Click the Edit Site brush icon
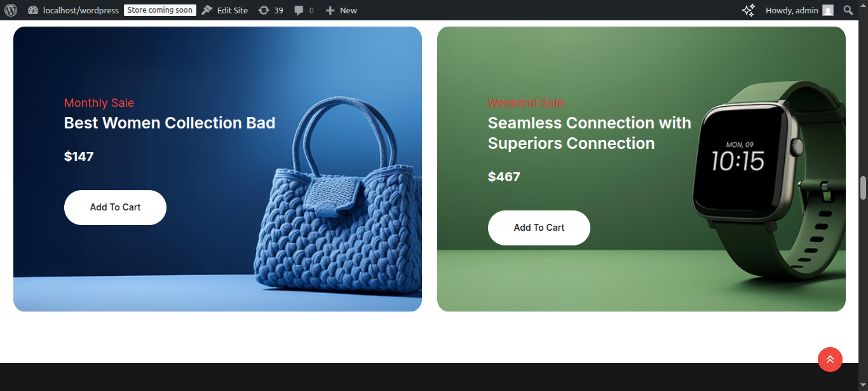The image size is (868, 391). point(207,10)
